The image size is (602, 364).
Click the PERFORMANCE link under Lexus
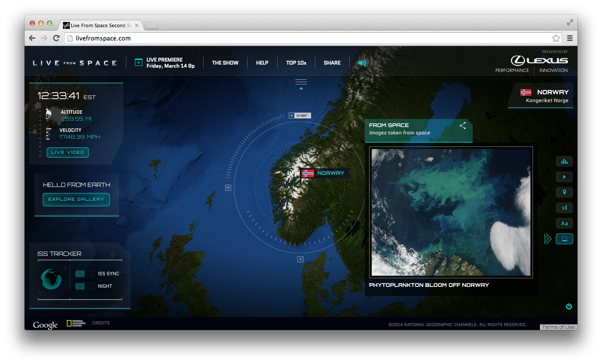click(512, 70)
